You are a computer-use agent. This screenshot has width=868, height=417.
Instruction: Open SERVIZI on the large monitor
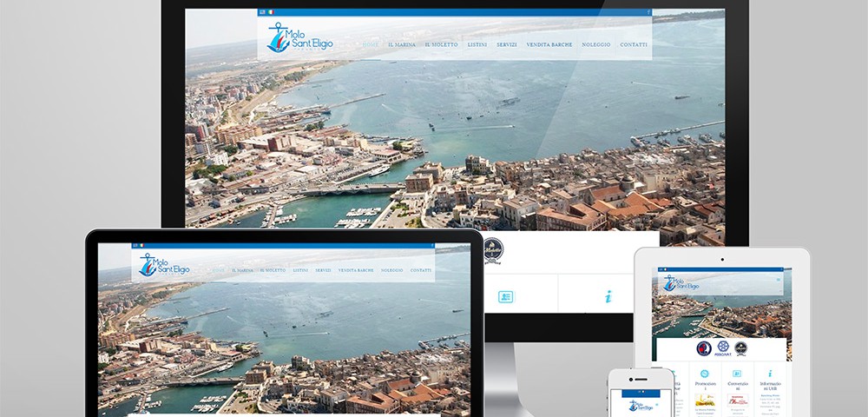pyautogui.click(x=507, y=45)
